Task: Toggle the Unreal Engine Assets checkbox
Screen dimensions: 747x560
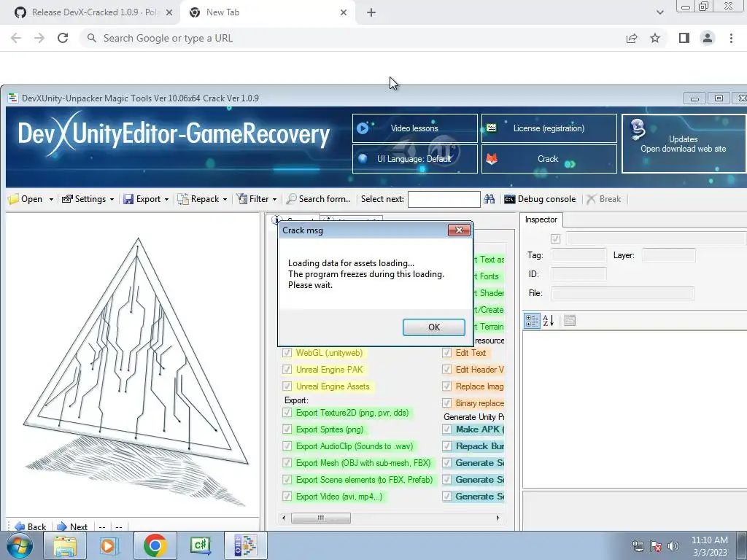Action: tap(287, 386)
